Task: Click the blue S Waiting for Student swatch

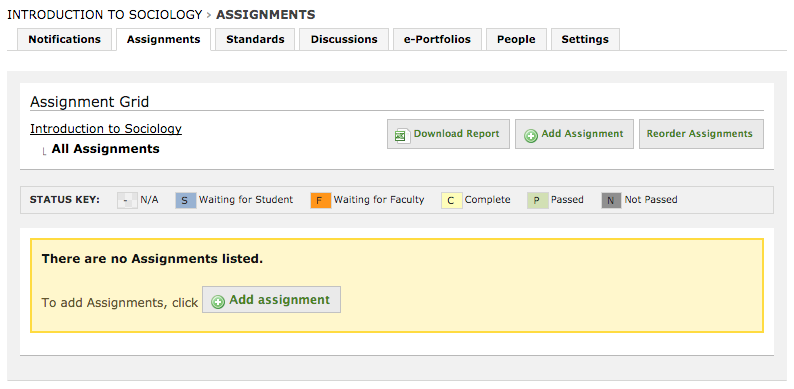Action: point(185,201)
